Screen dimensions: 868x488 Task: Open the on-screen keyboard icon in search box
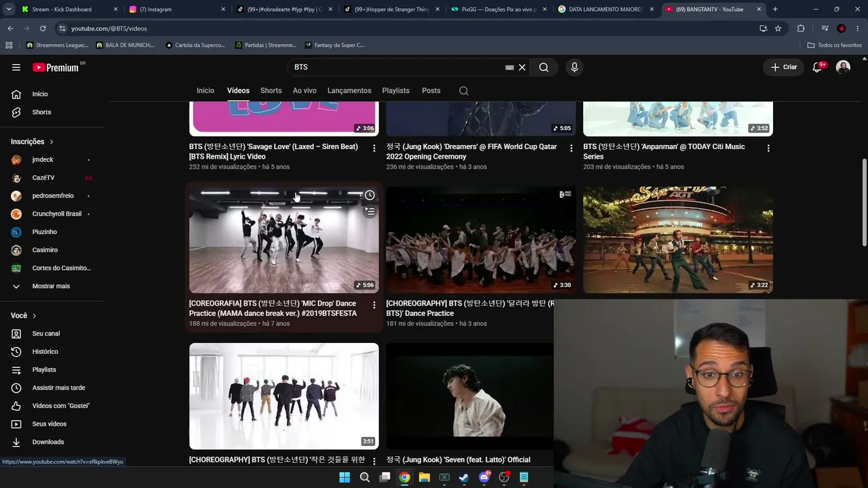pyautogui.click(x=509, y=67)
